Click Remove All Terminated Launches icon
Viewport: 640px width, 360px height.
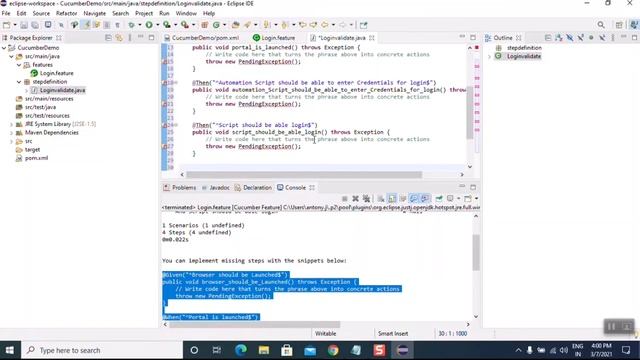[x=367, y=198]
